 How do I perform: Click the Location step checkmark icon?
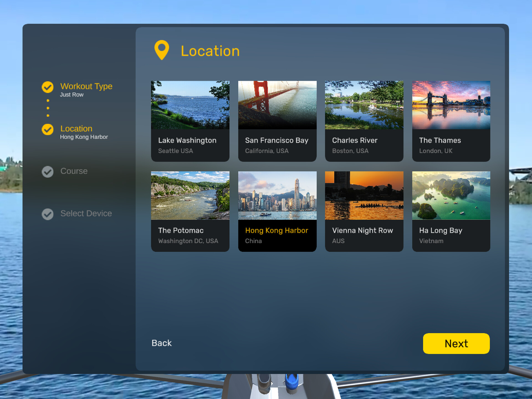point(48,129)
